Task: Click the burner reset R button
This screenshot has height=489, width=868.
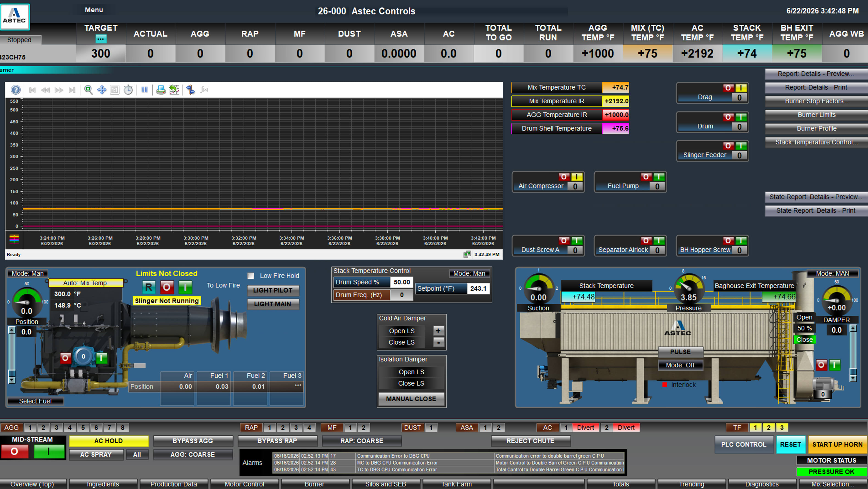Action: (149, 287)
